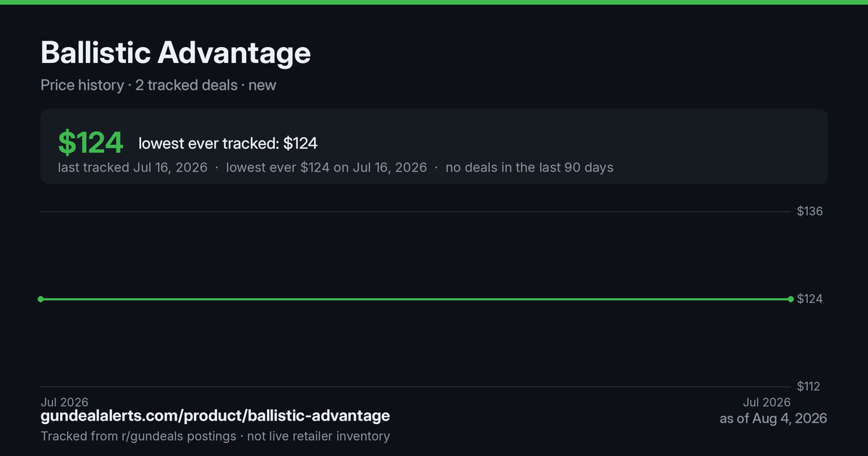
Task: Click 'no deals in the last 90 days'
Action: coord(529,167)
